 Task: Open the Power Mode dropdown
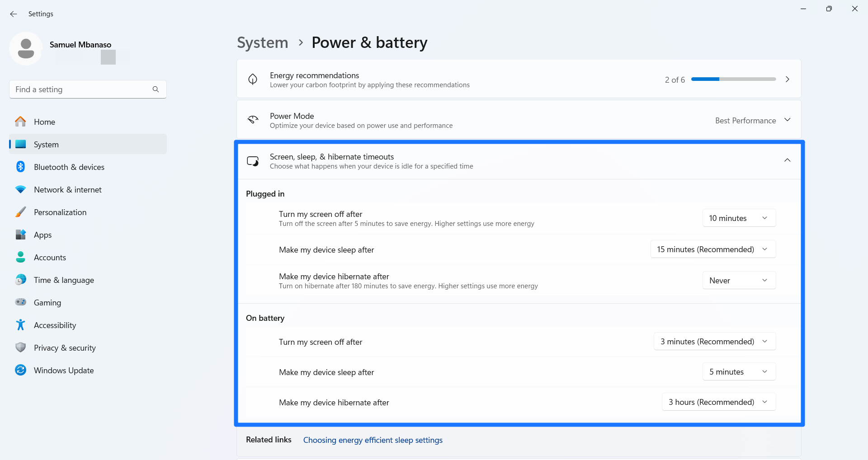(x=752, y=120)
